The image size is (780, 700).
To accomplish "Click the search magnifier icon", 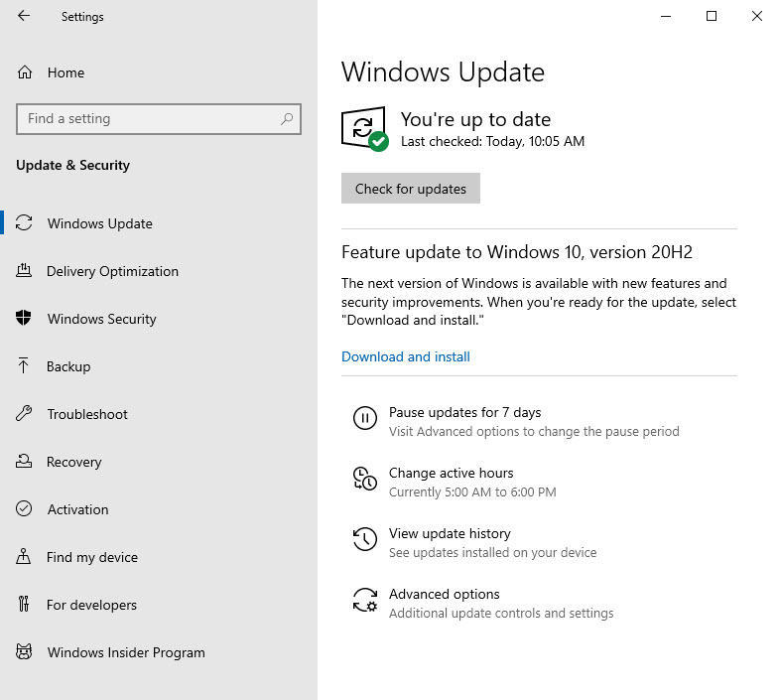I will tap(287, 119).
